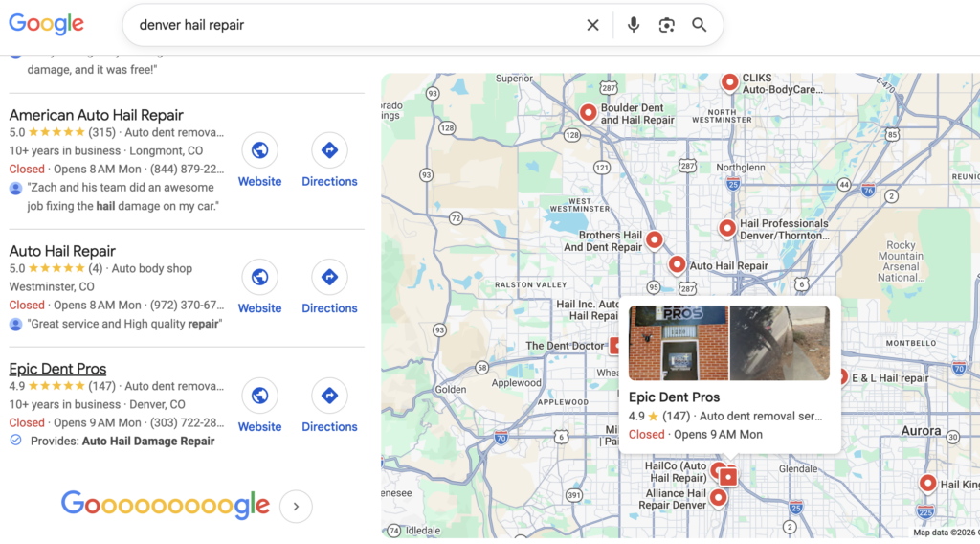This screenshot has width=980, height=544.
Task: Open Website icon for American Auto Hail Repair
Action: click(x=260, y=150)
